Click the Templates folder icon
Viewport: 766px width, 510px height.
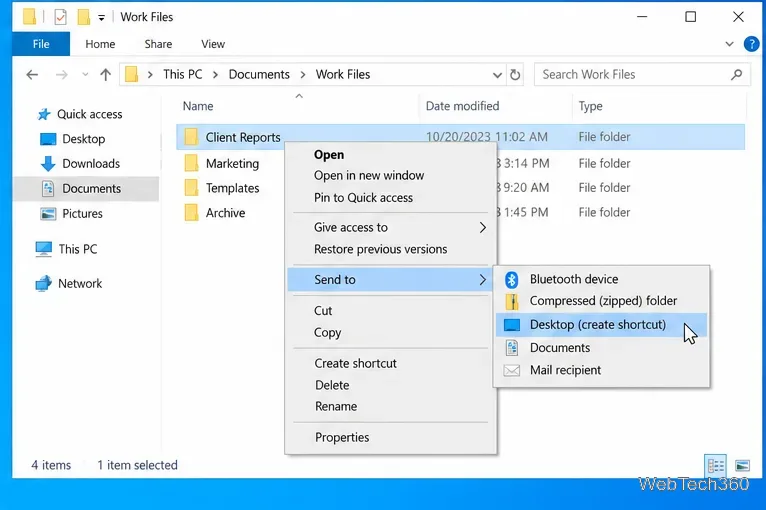click(191, 188)
